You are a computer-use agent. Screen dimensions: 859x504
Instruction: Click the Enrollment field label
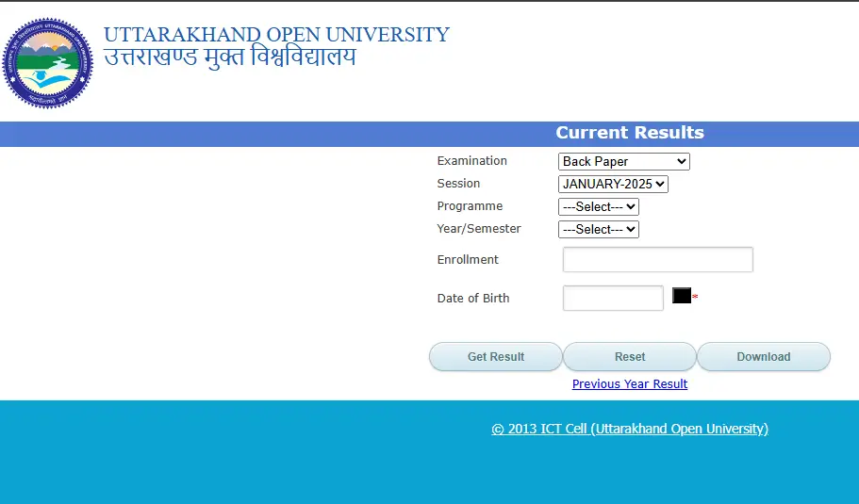(x=468, y=259)
